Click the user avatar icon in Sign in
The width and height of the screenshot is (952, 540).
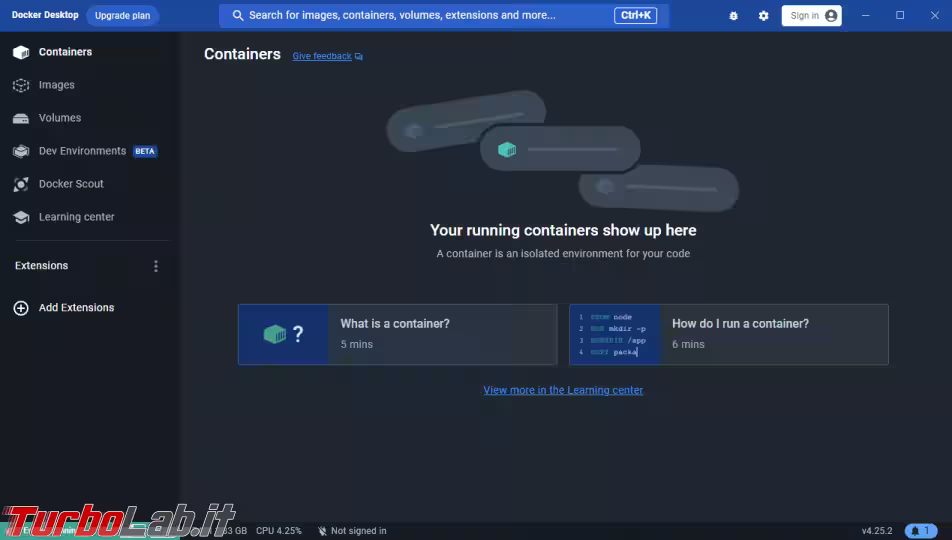(831, 16)
